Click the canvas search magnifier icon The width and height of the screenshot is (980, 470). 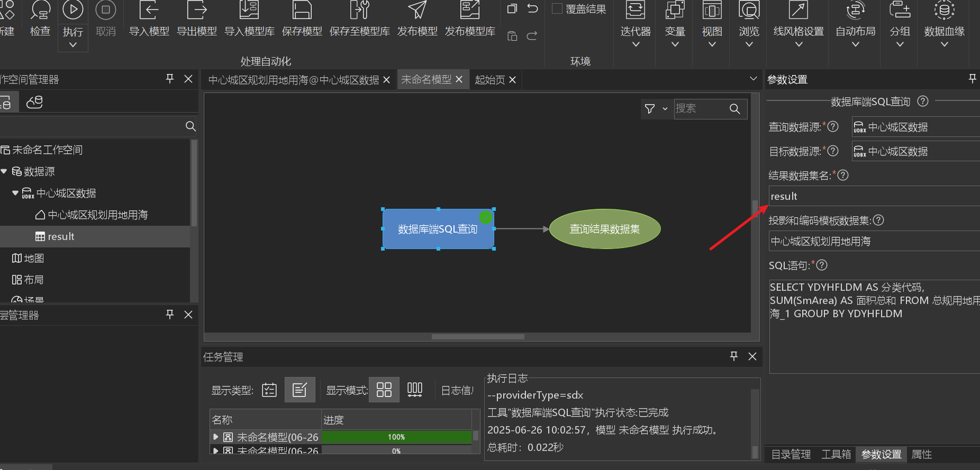[734, 109]
